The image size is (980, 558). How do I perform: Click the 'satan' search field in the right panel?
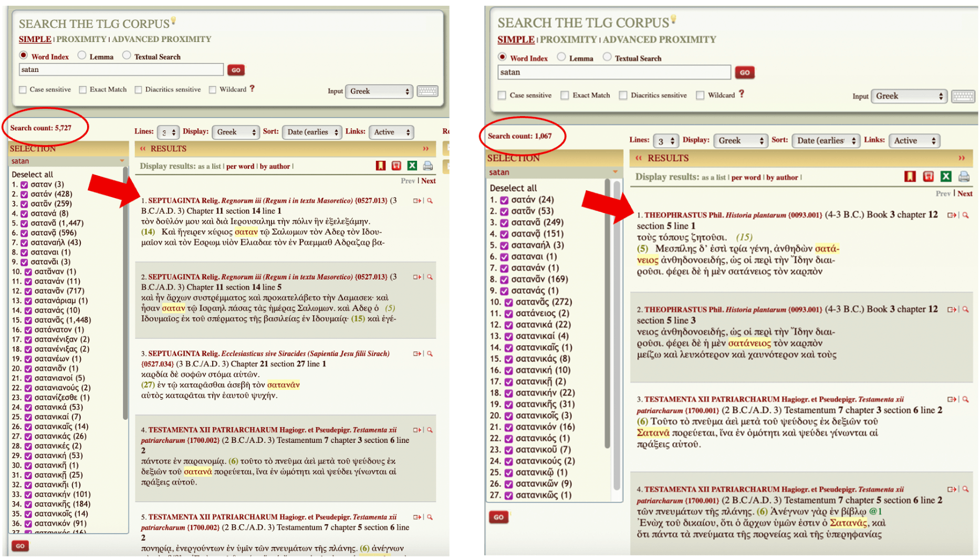(x=613, y=73)
